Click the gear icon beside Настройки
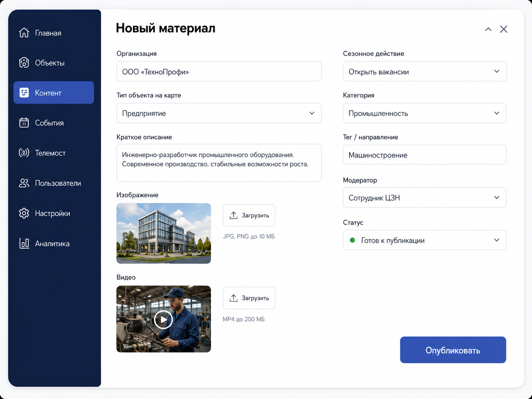 coord(24,213)
